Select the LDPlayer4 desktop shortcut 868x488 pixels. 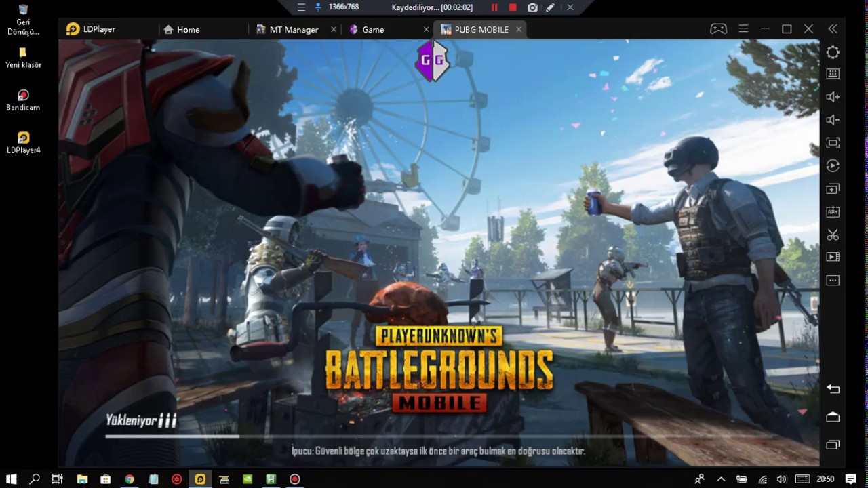coord(23,143)
